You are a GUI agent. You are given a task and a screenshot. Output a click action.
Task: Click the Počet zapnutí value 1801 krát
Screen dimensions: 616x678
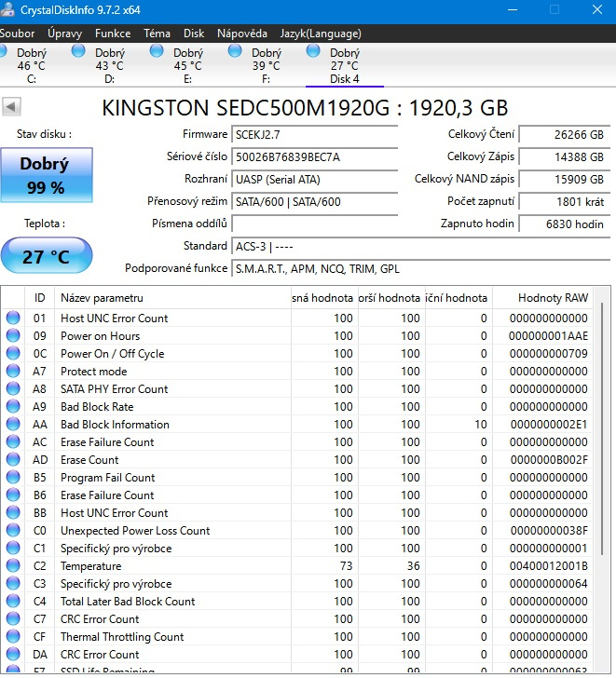564,202
